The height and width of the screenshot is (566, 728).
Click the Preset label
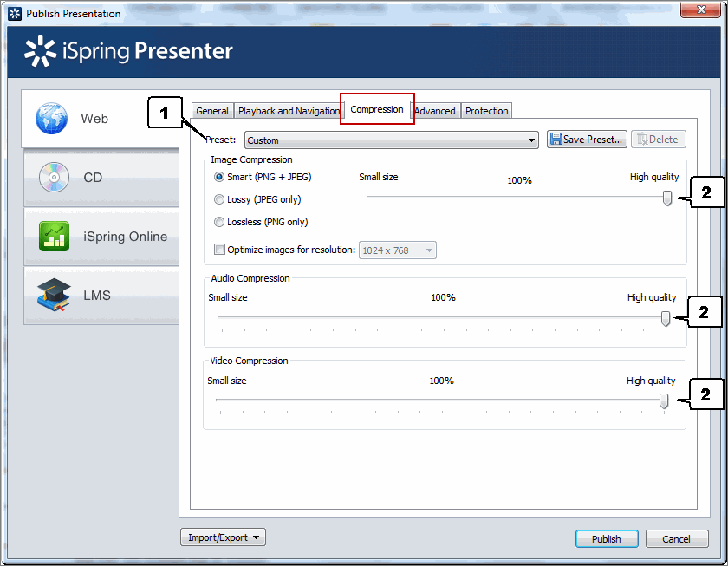coord(220,140)
